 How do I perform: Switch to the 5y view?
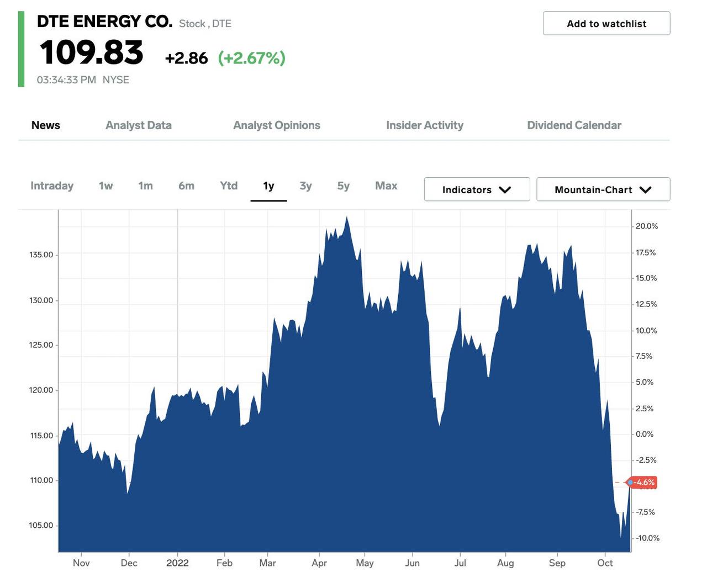click(x=343, y=186)
